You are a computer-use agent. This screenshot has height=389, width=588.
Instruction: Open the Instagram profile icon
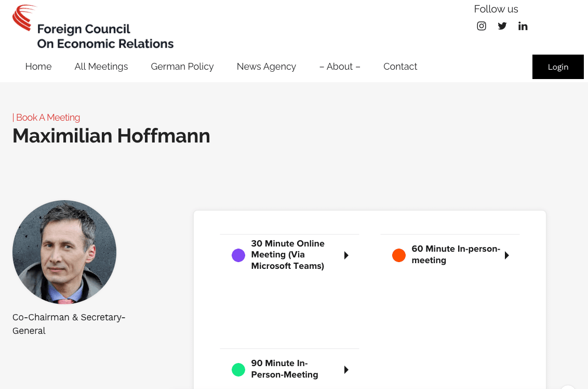coord(482,26)
